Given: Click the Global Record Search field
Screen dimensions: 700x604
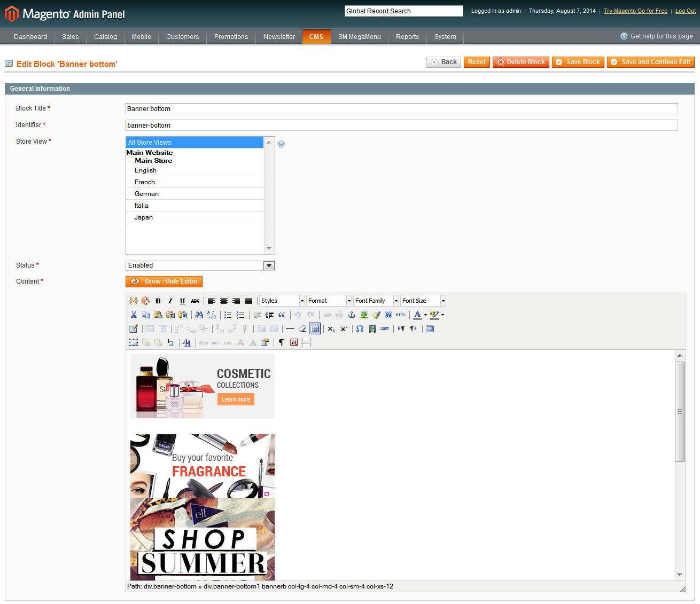Looking at the screenshot, I should click(x=404, y=11).
